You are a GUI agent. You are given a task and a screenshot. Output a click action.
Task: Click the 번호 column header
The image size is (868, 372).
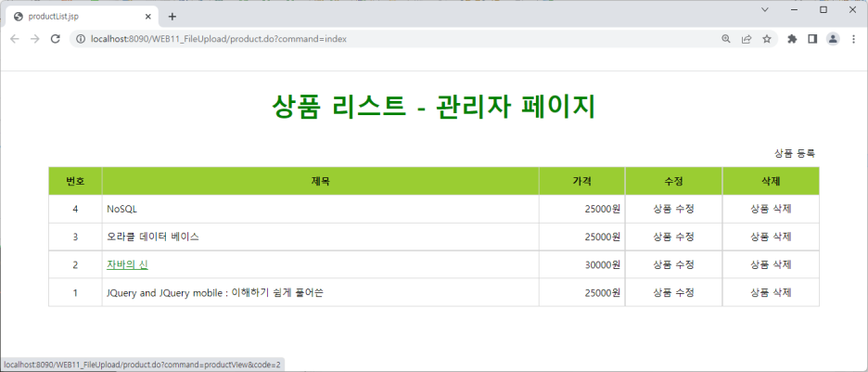click(x=75, y=181)
